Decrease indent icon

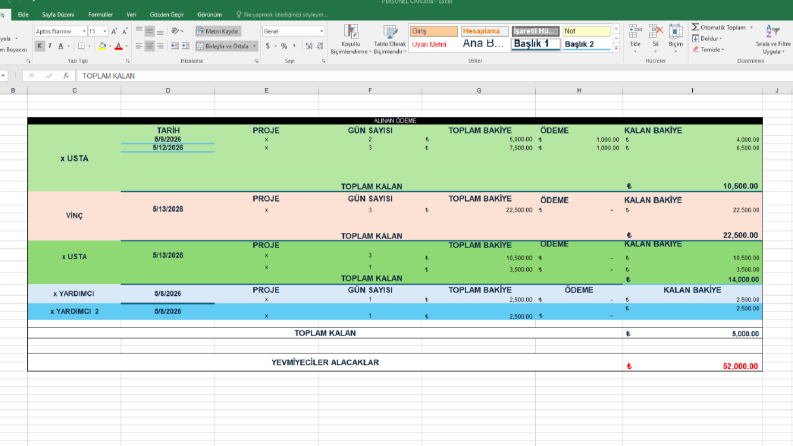tap(174, 46)
